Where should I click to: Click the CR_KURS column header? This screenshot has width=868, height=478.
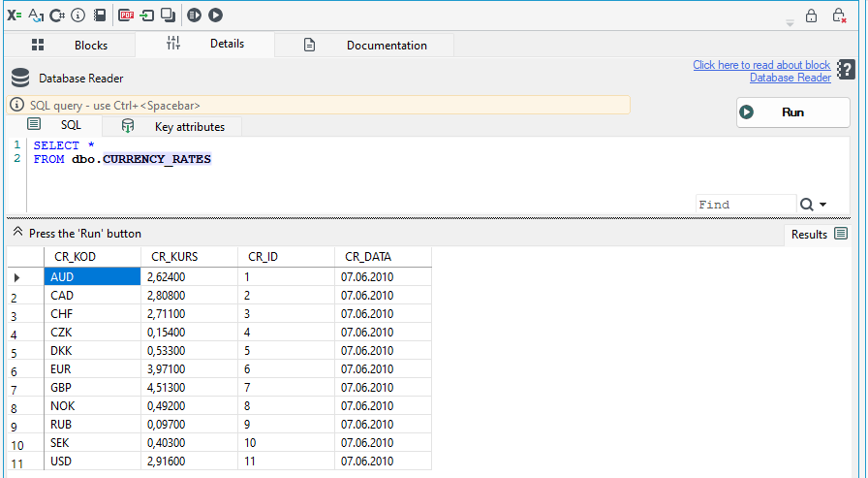[x=189, y=256]
